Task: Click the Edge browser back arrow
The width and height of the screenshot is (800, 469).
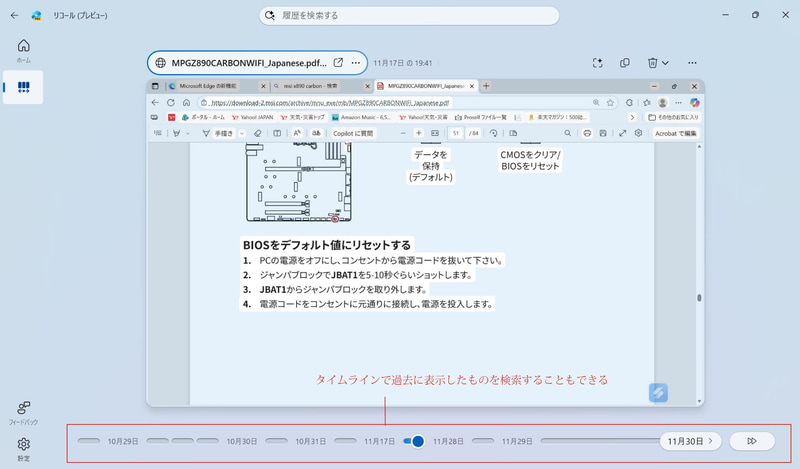Action: pyautogui.click(x=155, y=103)
